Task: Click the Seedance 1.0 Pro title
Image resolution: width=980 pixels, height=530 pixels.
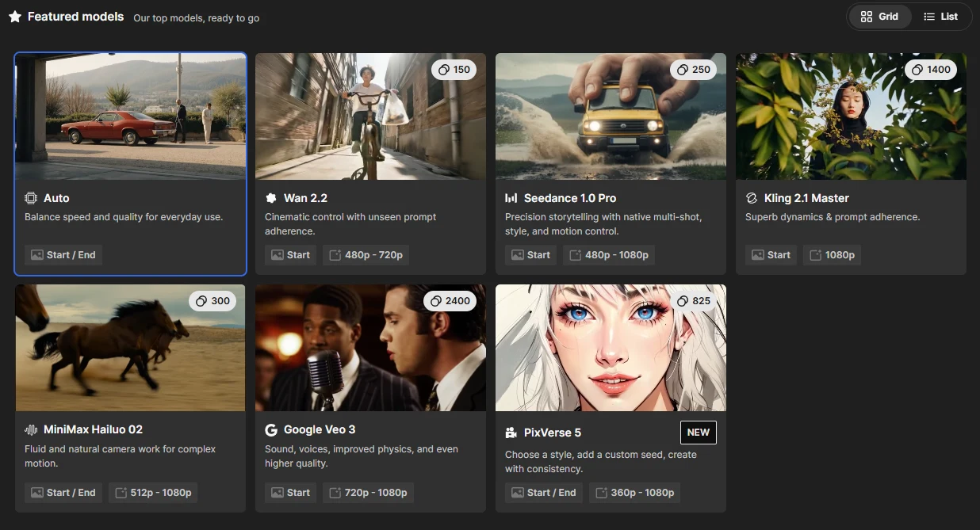Action: (570, 198)
